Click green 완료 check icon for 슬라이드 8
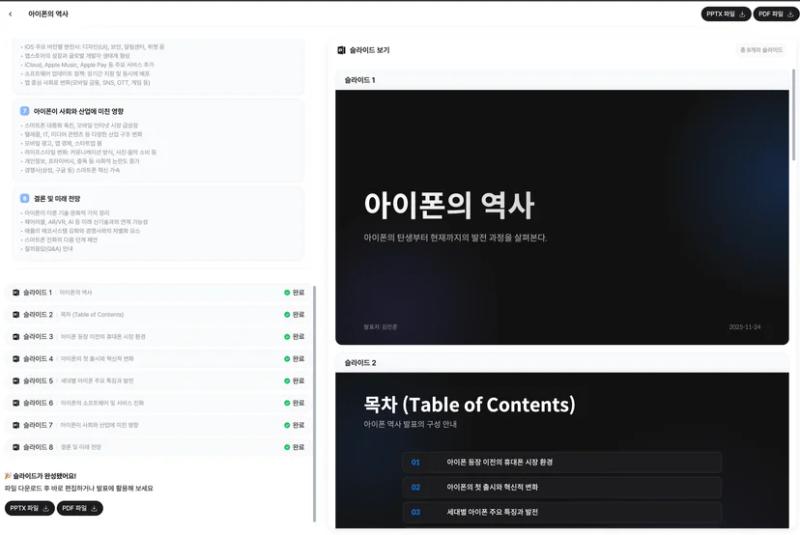Viewport: 800px width, 535px height. 287,447
